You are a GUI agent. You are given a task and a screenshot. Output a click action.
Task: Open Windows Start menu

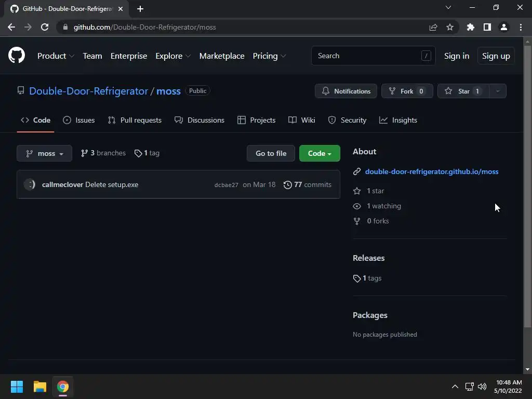(x=17, y=387)
